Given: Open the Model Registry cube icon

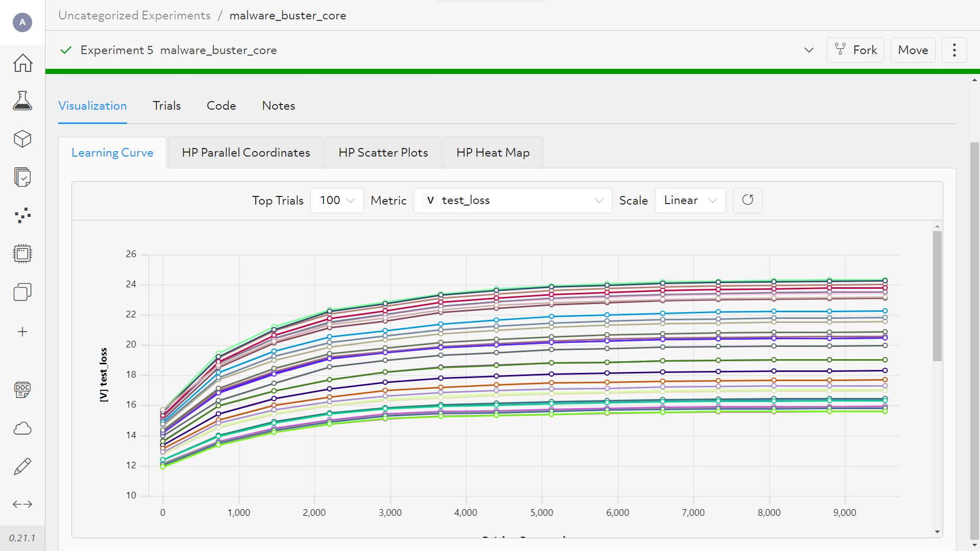Looking at the screenshot, I should coord(22,139).
